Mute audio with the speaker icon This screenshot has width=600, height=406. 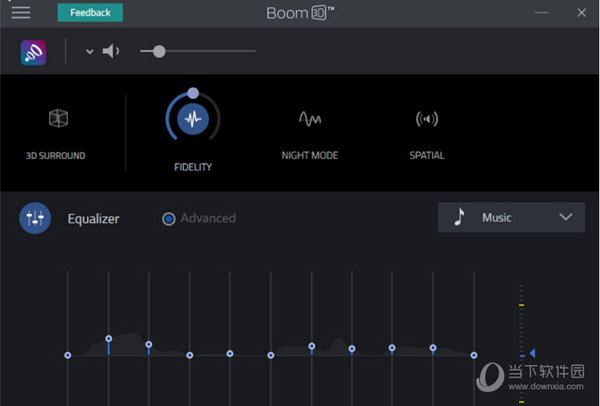(111, 51)
